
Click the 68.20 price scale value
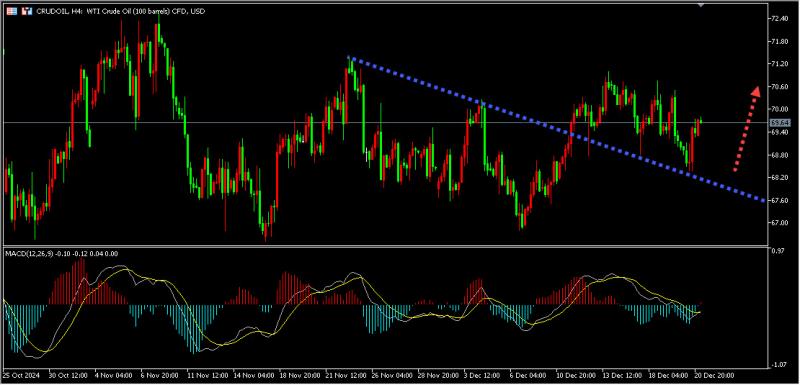click(x=781, y=177)
